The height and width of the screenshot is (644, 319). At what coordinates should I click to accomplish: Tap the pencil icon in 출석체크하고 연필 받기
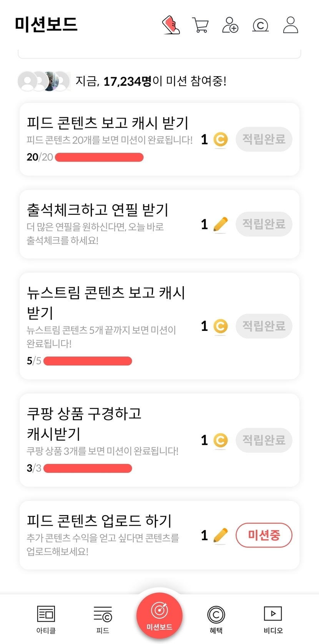click(x=220, y=224)
